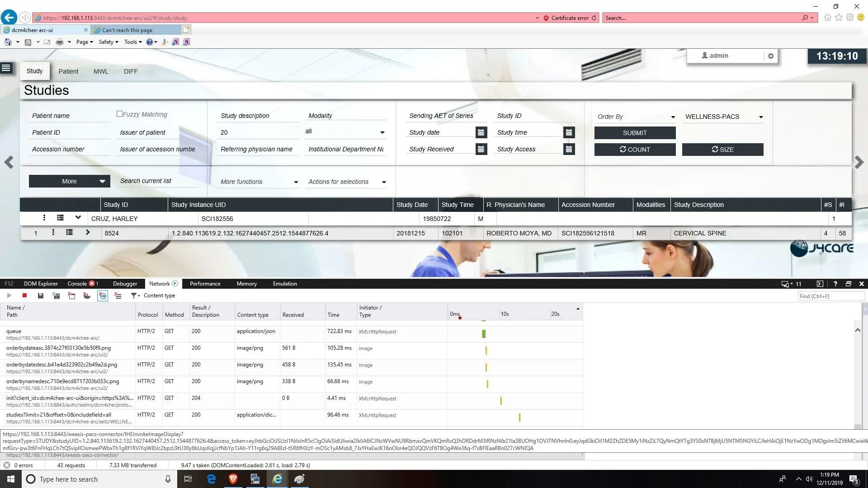
Task: Click IE print toolbar icon
Action: click(x=59, y=42)
